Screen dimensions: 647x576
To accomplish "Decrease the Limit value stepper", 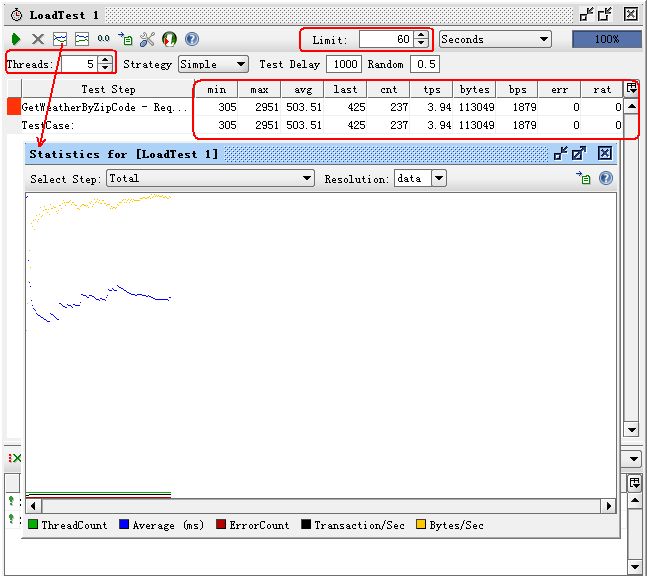I will coord(421,43).
